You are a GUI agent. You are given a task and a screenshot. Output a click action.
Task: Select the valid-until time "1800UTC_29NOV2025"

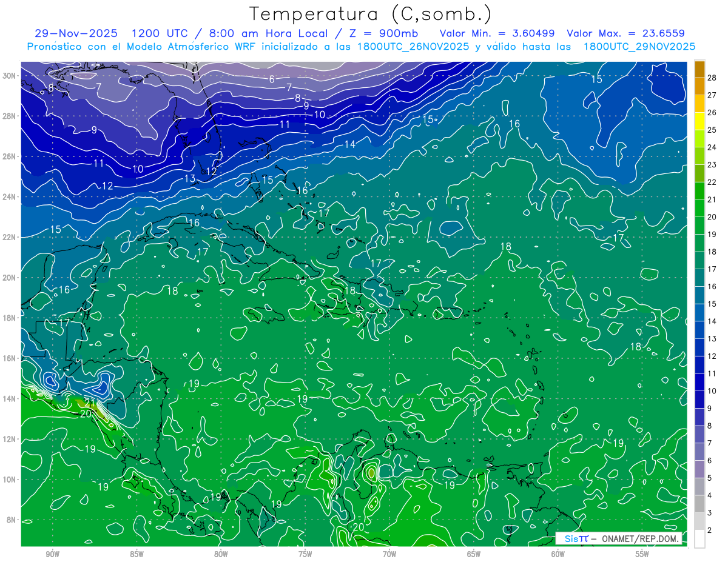(x=639, y=47)
